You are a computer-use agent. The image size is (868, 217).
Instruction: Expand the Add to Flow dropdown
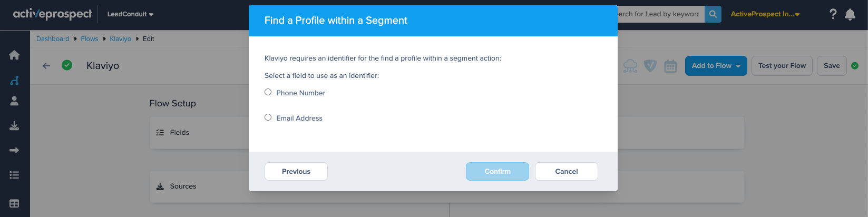pyautogui.click(x=716, y=66)
